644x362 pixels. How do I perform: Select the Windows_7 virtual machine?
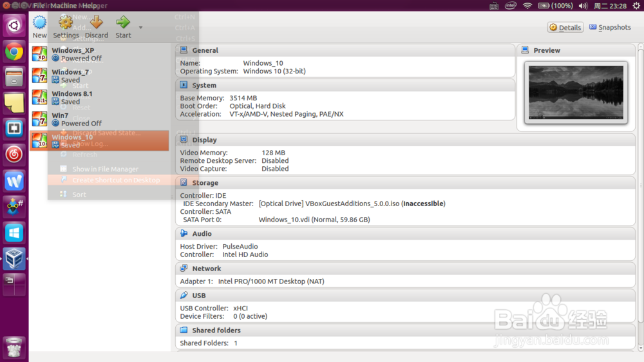point(99,76)
